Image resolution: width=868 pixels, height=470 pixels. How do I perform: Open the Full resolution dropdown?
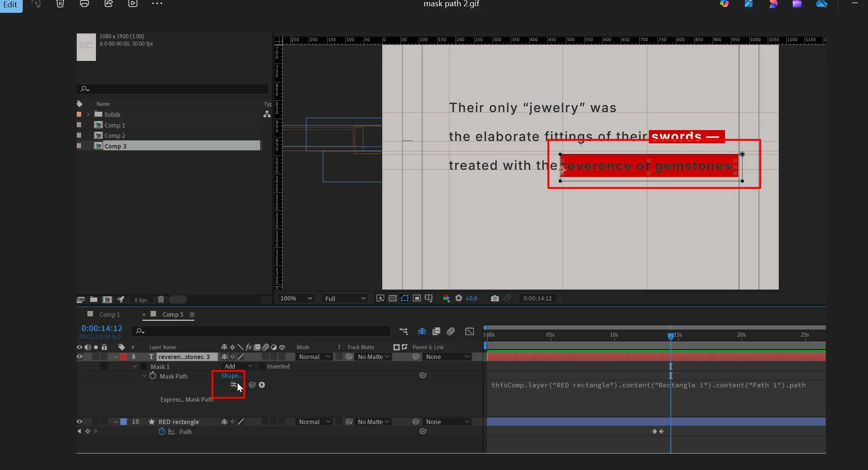[345, 298]
